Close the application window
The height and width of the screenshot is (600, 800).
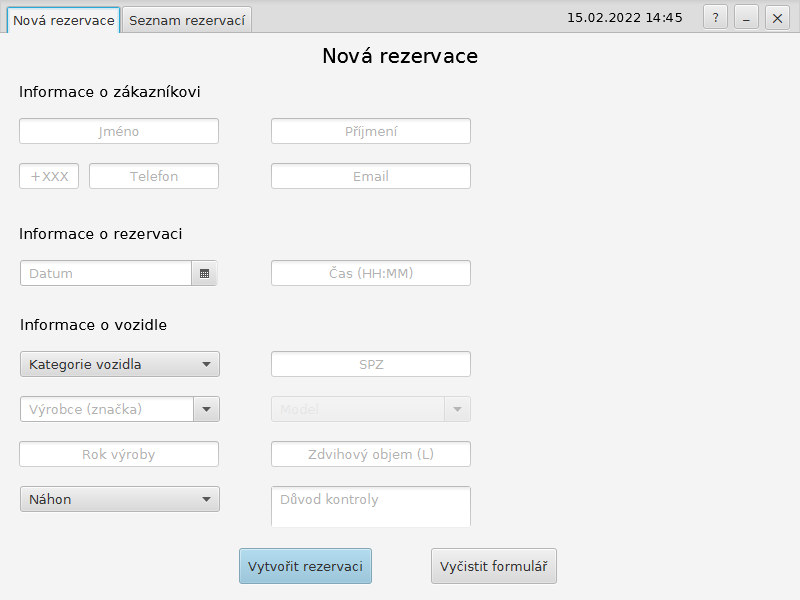point(777,18)
